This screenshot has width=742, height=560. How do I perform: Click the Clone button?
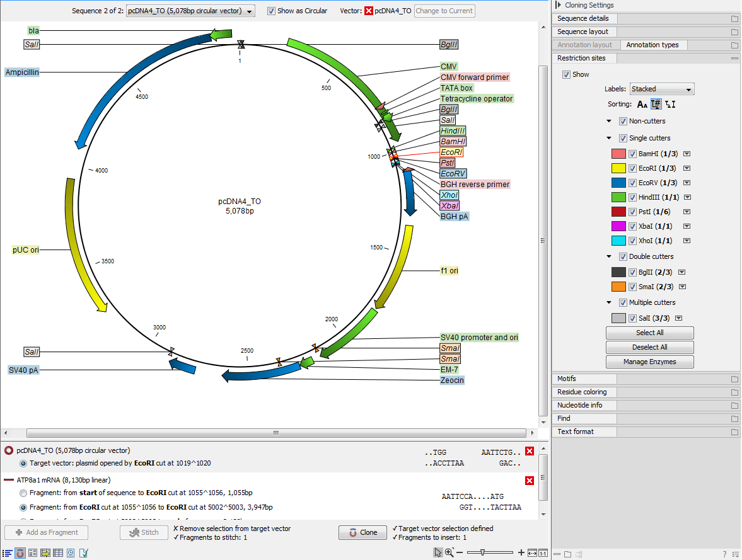click(x=362, y=532)
